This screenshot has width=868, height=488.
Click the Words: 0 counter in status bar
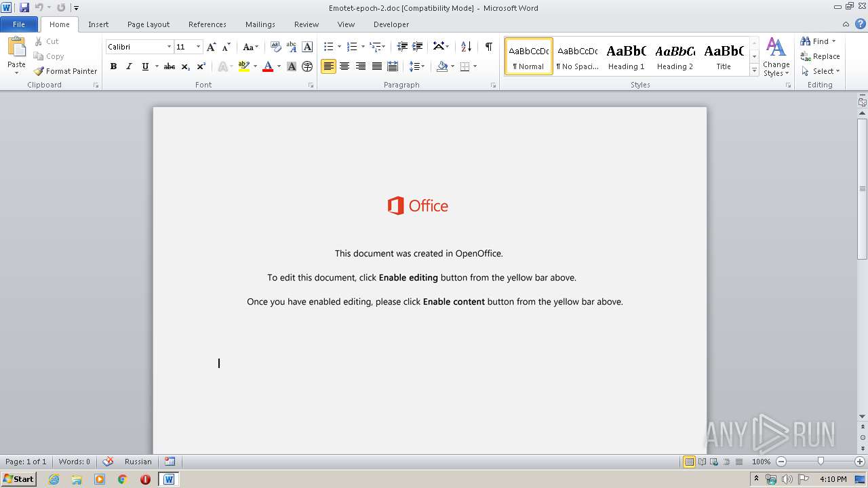[74, 462]
